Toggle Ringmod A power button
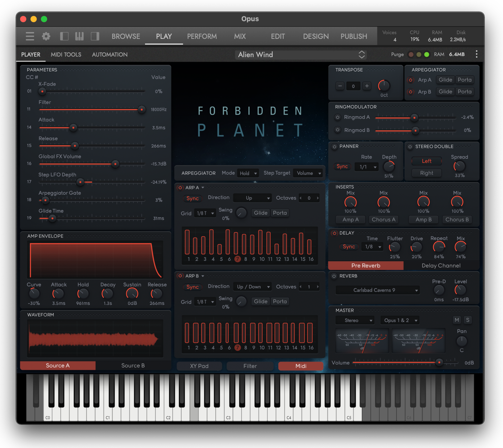503x448 pixels. 338,117
